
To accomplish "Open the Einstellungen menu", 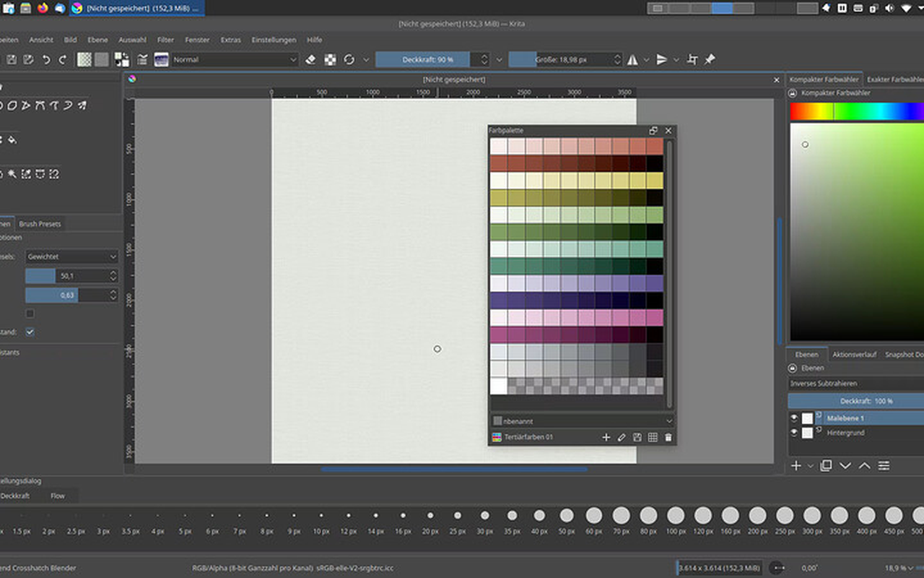I will click(274, 40).
